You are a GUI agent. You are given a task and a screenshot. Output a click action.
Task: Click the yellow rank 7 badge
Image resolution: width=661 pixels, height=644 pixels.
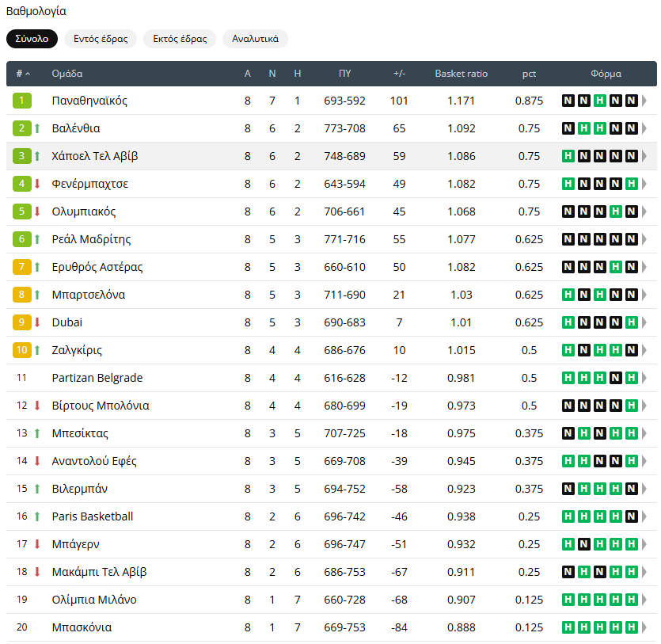pos(22,267)
